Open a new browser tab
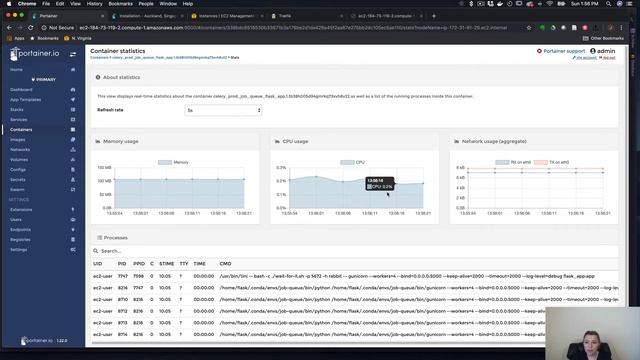Image resolution: width=640 pixels, height=360 pixels. tap(434, 16)
